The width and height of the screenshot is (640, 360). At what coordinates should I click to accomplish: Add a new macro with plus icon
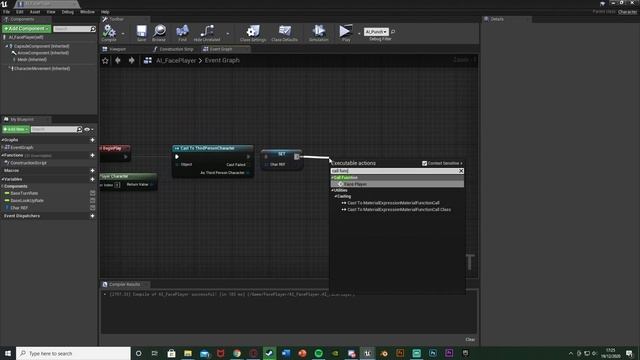[x=92, y=171]
